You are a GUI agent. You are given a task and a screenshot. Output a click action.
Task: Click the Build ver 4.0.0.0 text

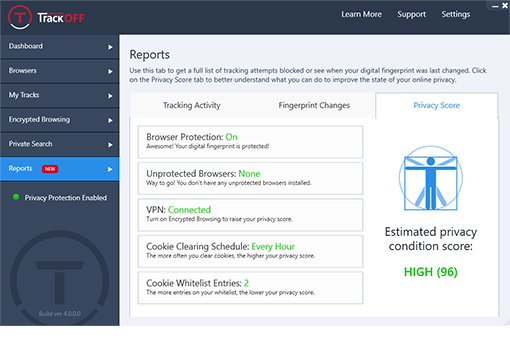(60, 314)
